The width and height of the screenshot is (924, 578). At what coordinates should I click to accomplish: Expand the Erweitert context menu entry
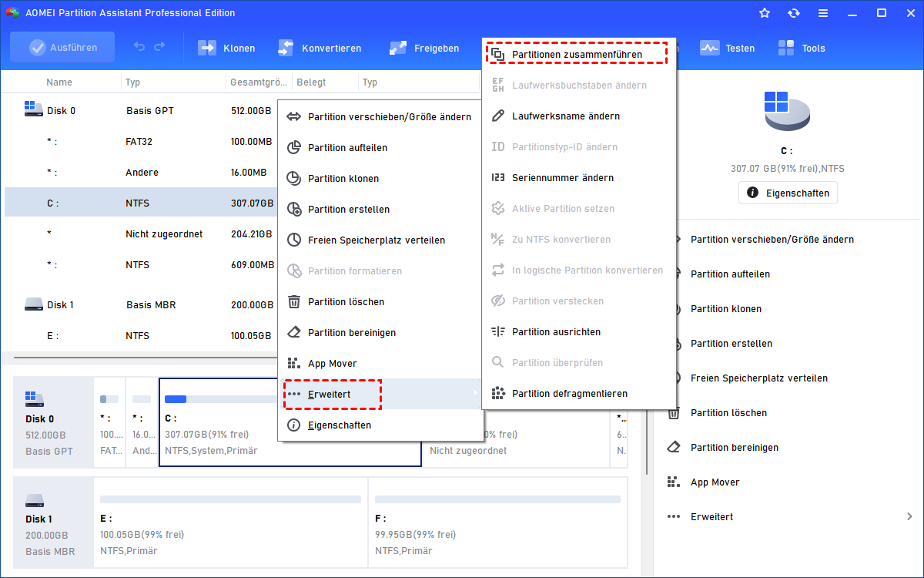380,394
